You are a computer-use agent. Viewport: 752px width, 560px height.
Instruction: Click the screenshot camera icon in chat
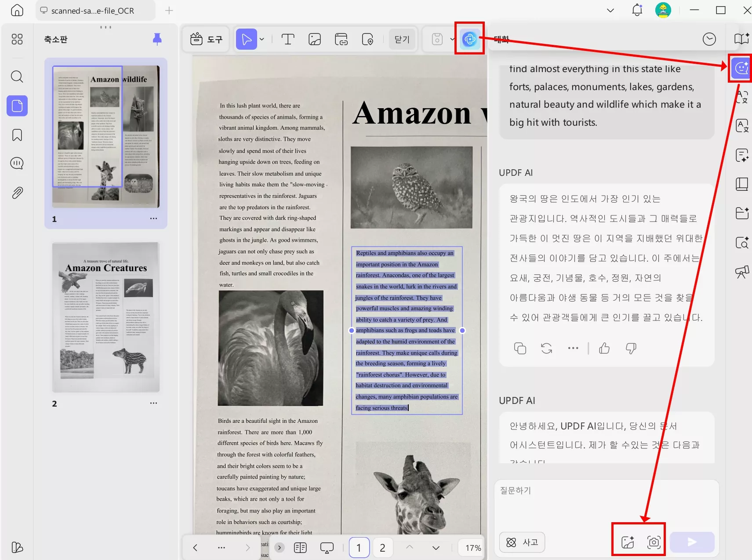click(x=654, y=542)
